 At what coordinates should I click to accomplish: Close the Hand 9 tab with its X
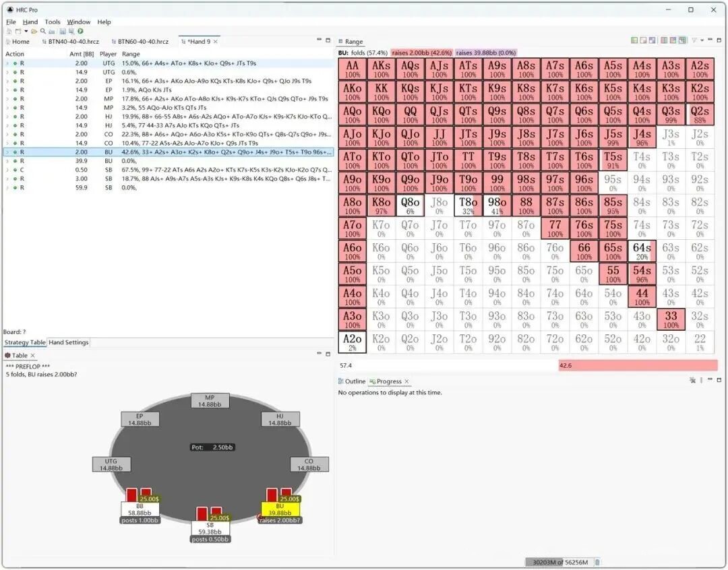coord(216,42)
